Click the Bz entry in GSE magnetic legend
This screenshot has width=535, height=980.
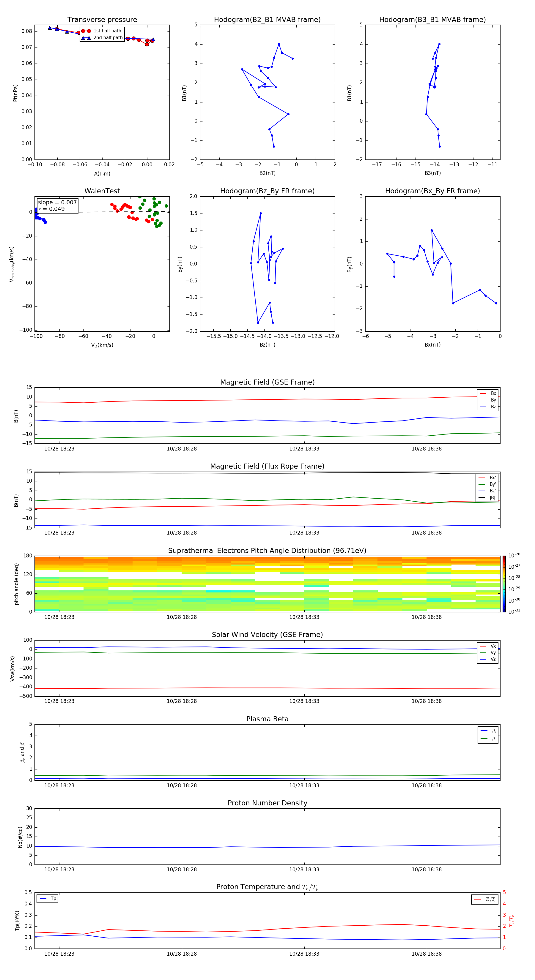tap(488, 407)
